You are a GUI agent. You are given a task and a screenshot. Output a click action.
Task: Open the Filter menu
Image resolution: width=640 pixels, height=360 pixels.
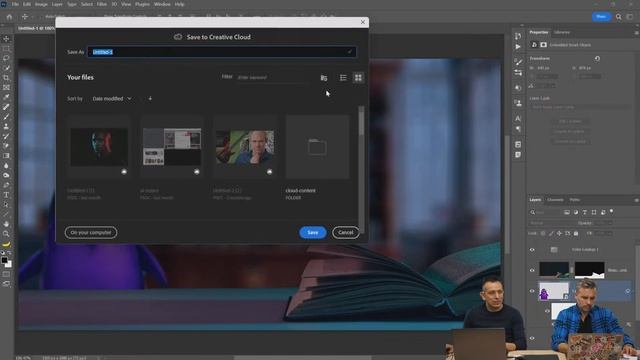102,4
